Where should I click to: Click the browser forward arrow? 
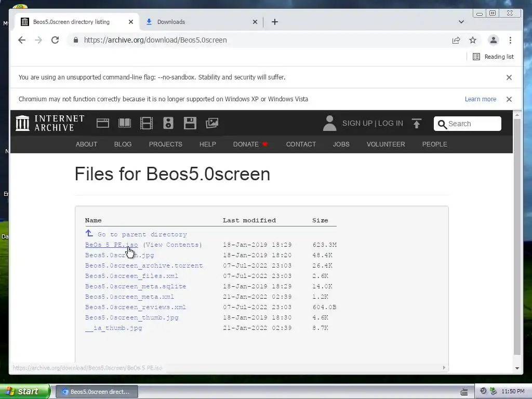coord(38,40)
